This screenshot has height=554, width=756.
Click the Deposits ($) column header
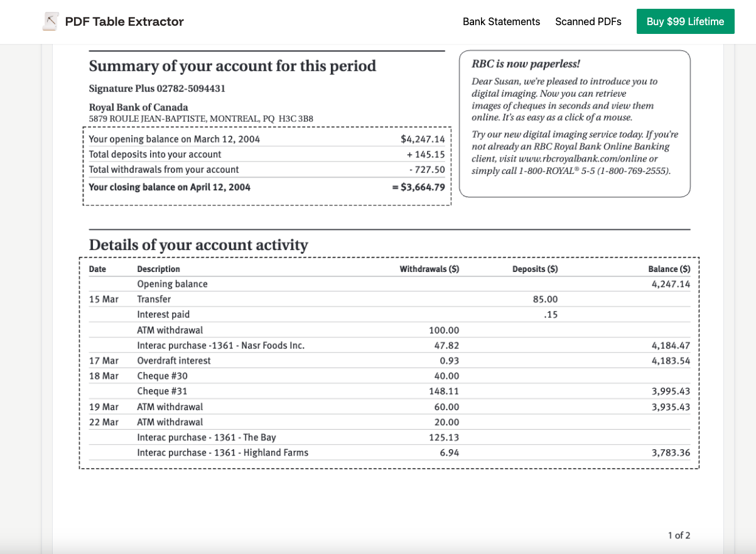[x=535, y=269]
